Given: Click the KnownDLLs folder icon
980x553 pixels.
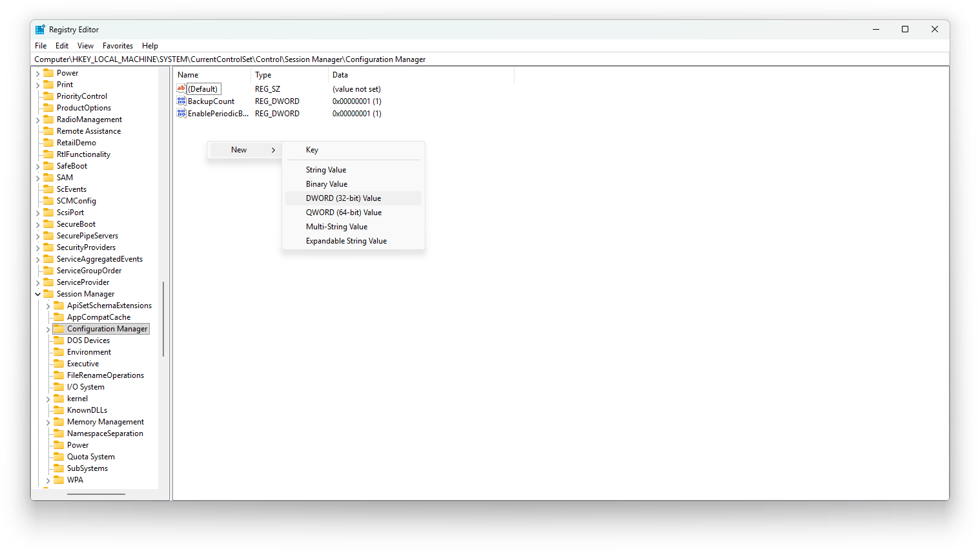Looking at the screenshot, I should coord(59,410).
